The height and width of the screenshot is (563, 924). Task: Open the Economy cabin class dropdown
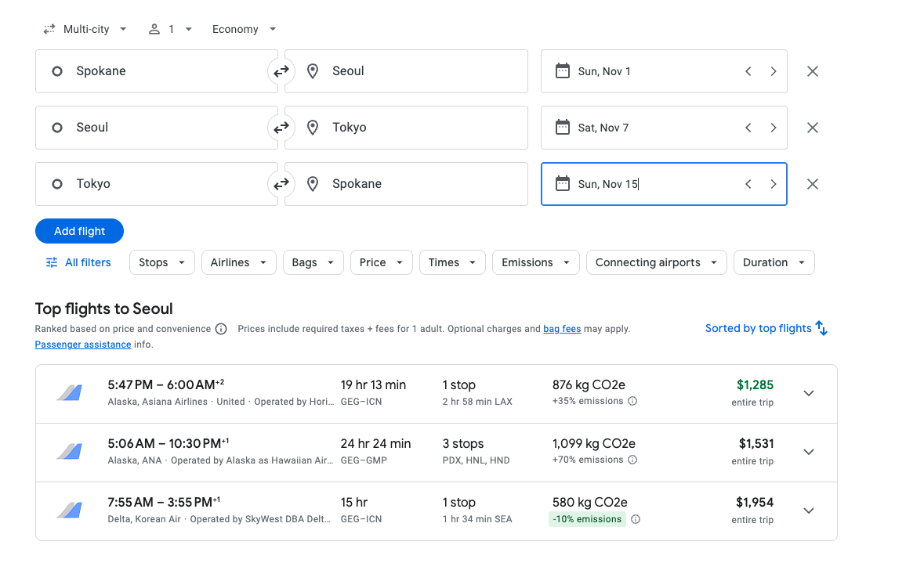(x=244, y=29)
